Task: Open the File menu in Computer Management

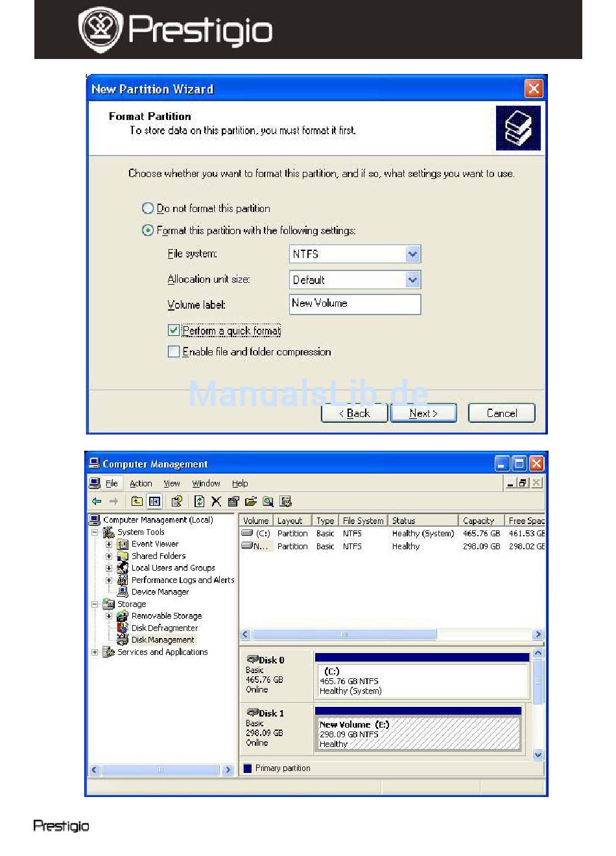Action: 112,483
